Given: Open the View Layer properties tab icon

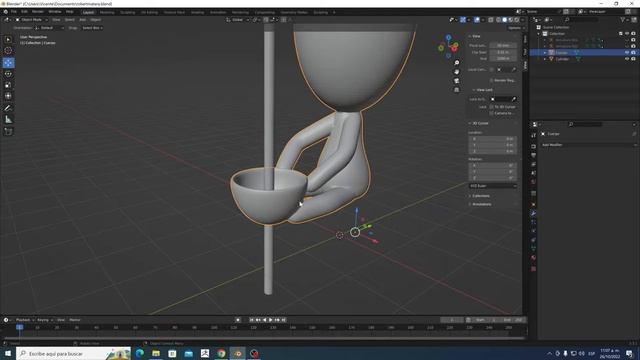Looking at the screenshot, I should pos(533,164).
